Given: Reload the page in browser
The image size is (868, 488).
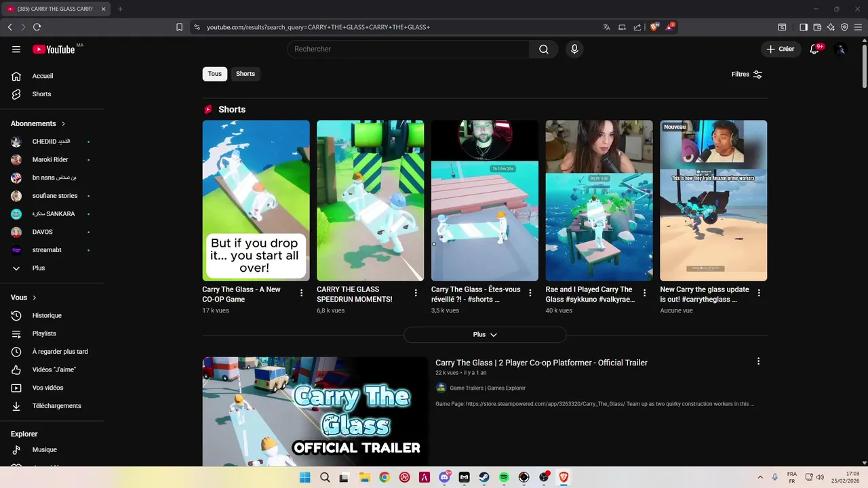Looking at the screenshot, I should point(37,27).
